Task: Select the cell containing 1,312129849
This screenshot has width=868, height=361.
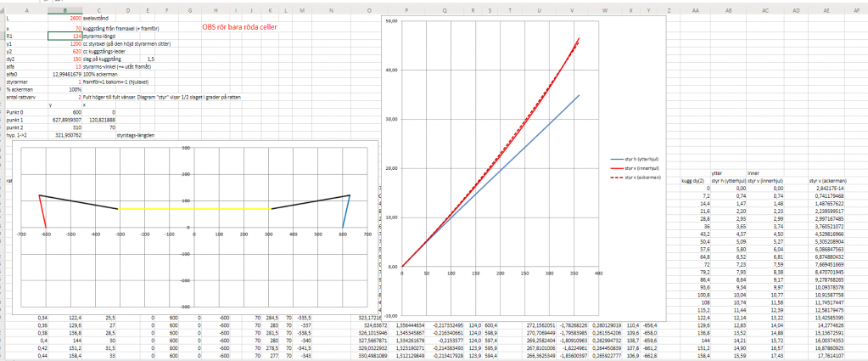Action: 407,357
